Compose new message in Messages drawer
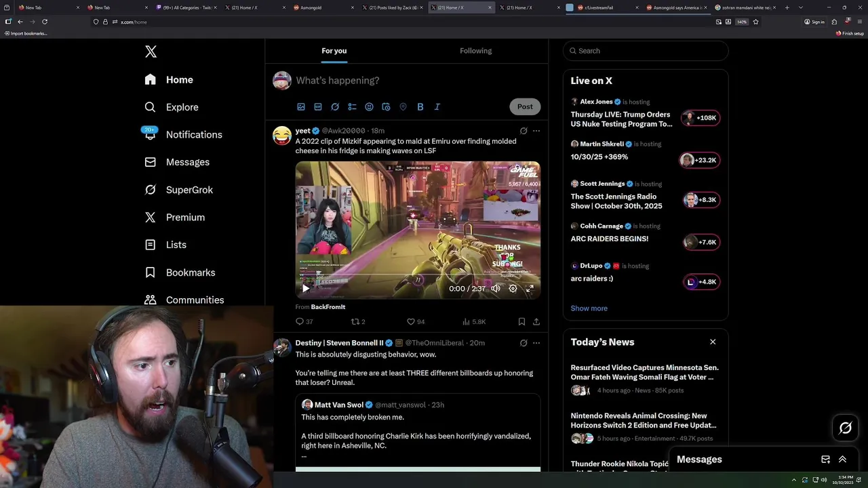This screenshot has width=868, height=488. tap(825, 460)
